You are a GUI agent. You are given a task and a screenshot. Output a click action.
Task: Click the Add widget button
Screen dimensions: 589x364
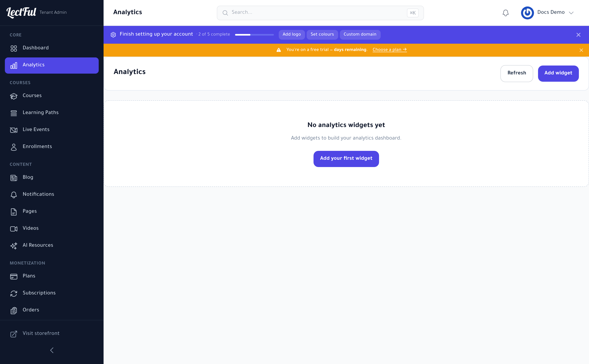pyautogui.click(x=558, y=73)
